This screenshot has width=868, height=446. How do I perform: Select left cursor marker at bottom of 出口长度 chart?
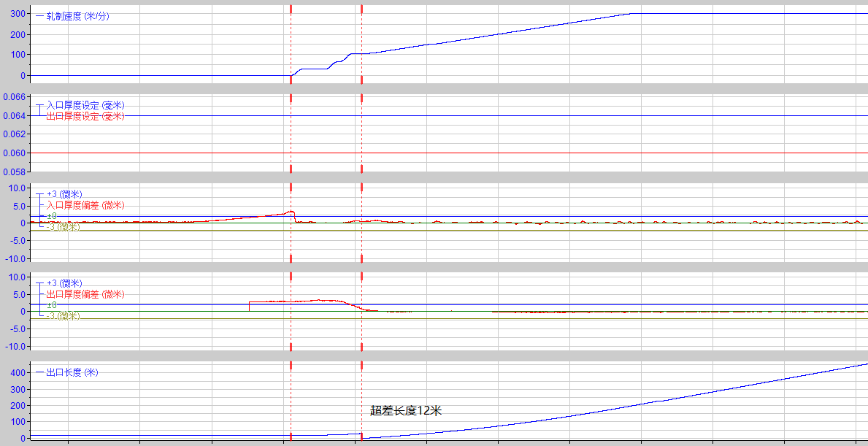pos(291,437)
